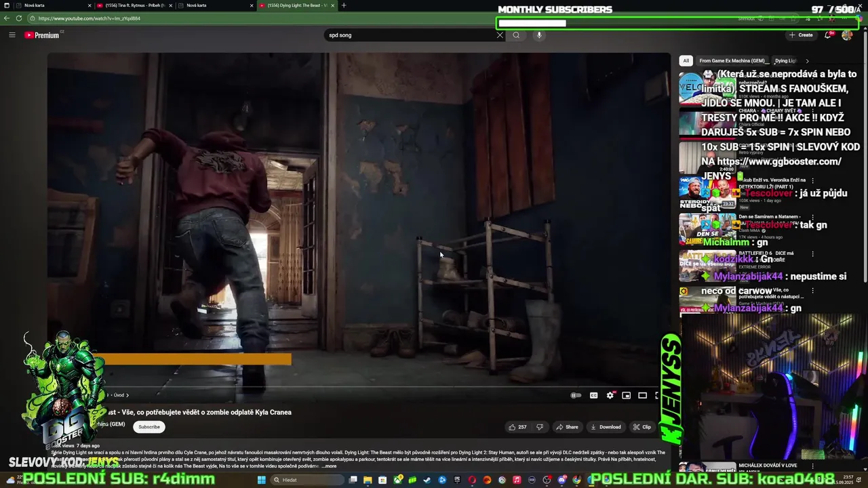Click the browser address bar URL
The width and height of the screenshot is (868, 488).
coord(88,18)
